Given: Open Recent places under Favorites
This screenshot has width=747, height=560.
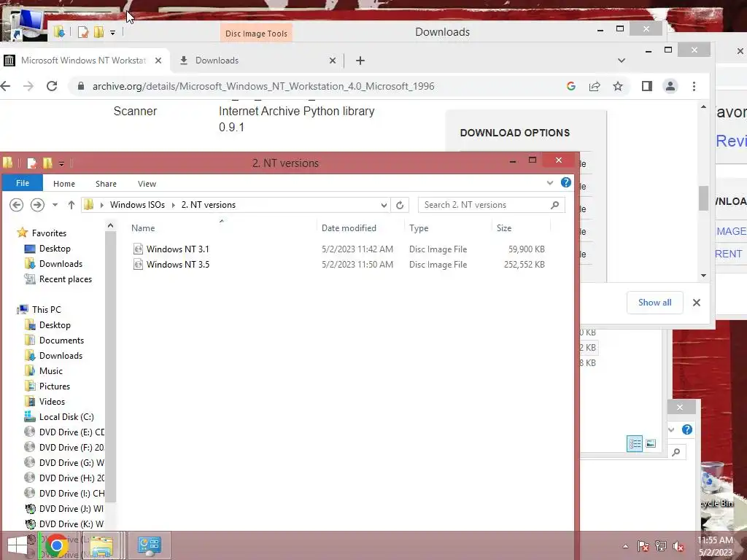Looking at the screenshot, I should click(65, 279).
